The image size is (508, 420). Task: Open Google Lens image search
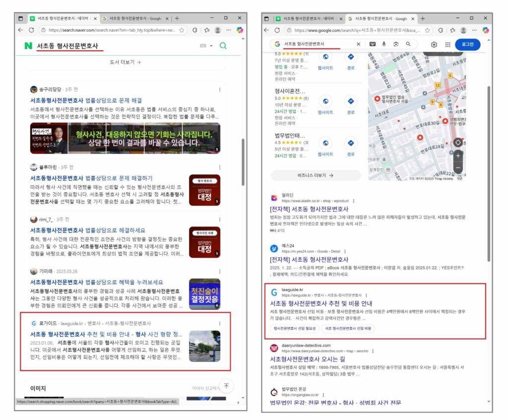point(396,44)
